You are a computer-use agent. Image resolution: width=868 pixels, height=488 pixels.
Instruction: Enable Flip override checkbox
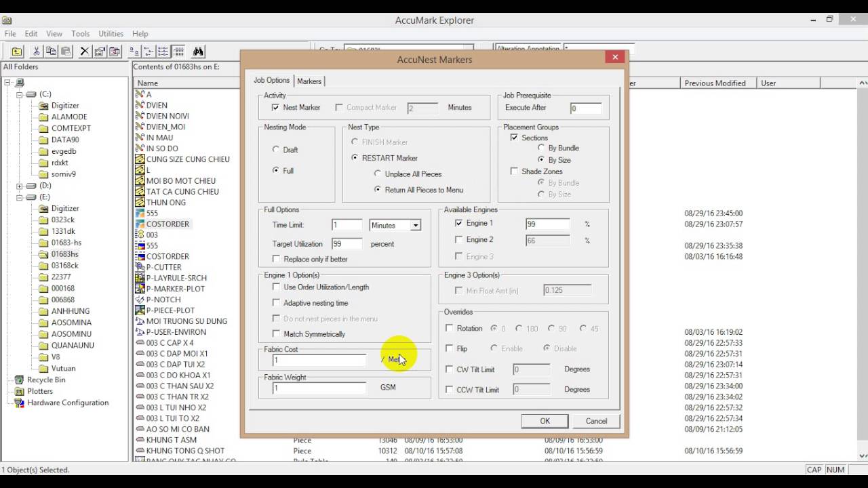(x=449, y=348)
